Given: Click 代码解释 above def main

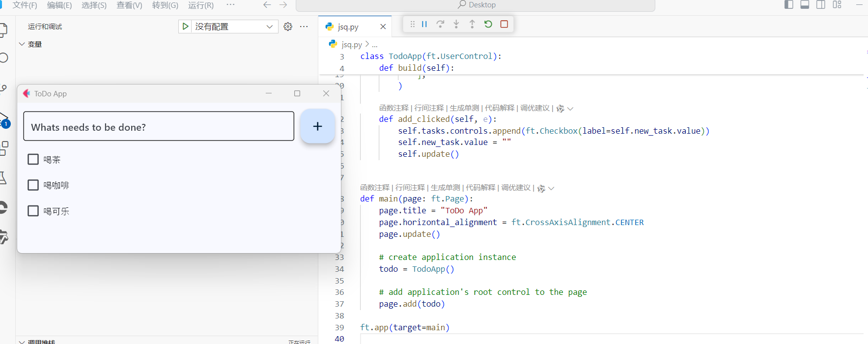Looking at the screenshot, I should tap(480, 188).
